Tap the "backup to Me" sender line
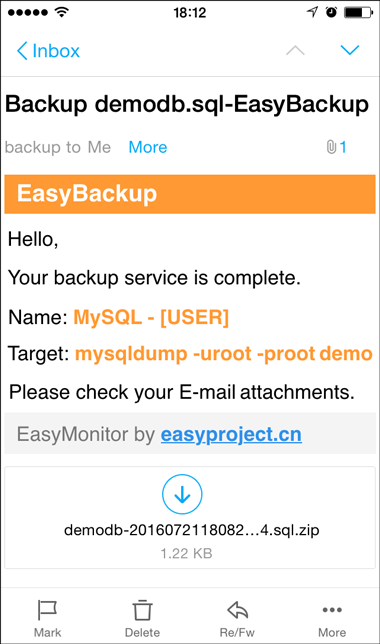 (58, 147)
